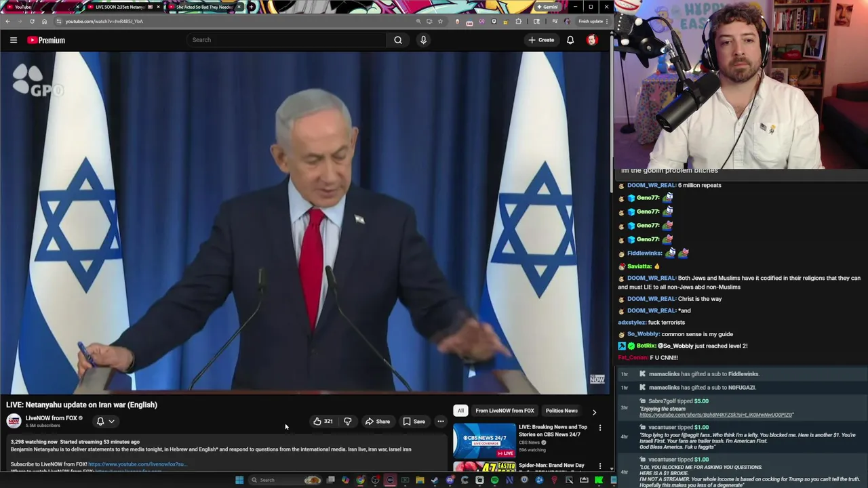This screenshot has height=488, width=868.
Task: Open YouTube notifications bell
Action: [x=570, y=40]
